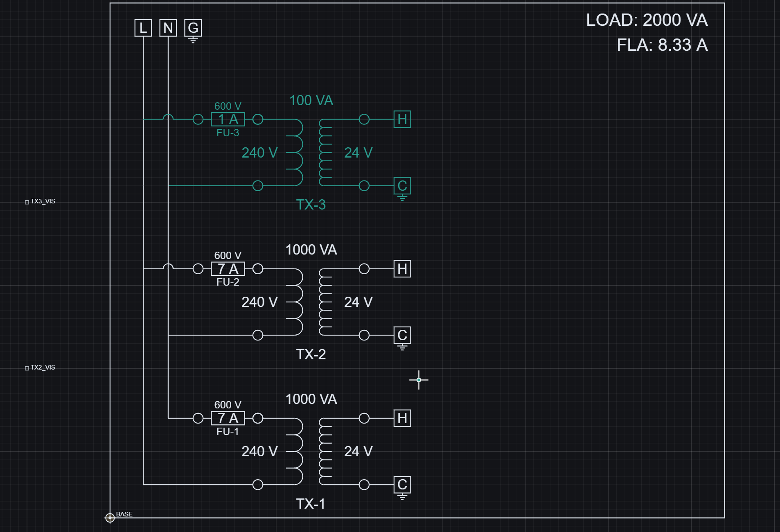Select TX-1 24 V secondary voltage label

(x=358, y=451)
